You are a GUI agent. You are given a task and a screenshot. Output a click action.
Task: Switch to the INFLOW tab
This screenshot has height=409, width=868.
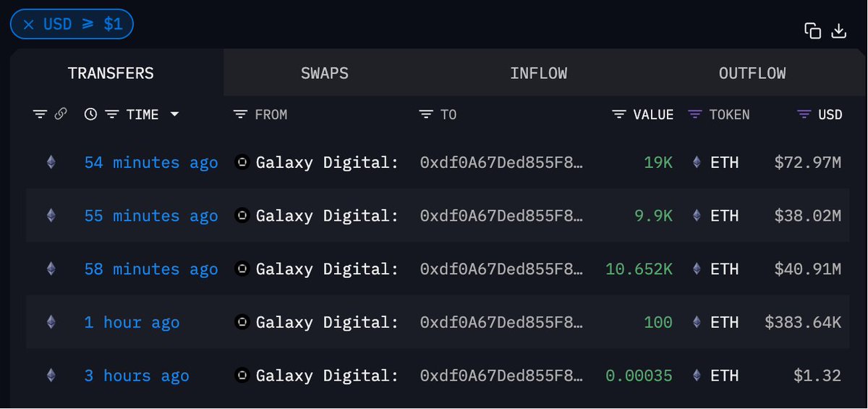point(538,73)
